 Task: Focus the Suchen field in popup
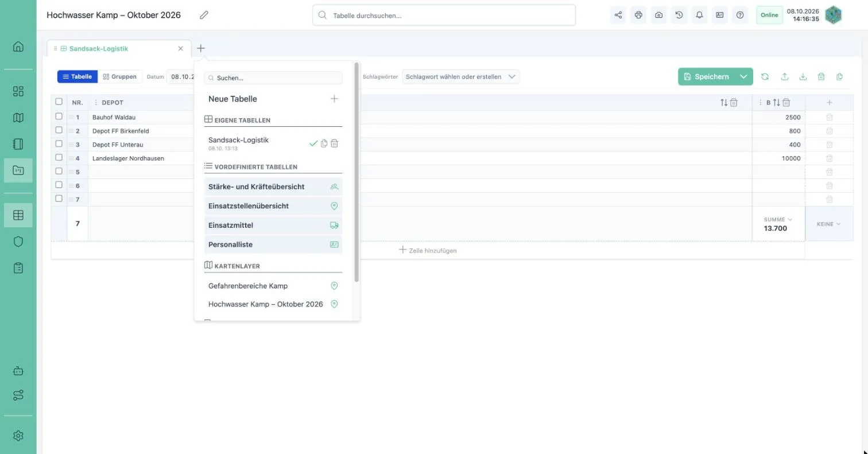pyautogui.click(x=273, y=77)
